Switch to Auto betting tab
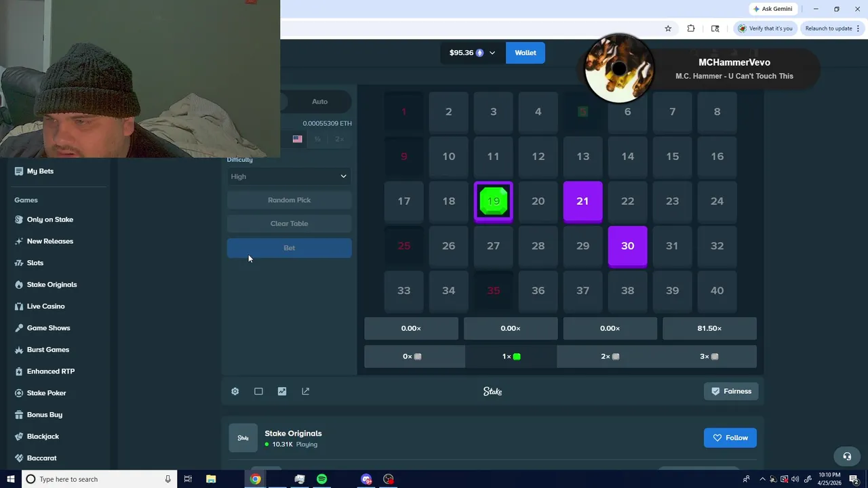 click(x=319, y=102)
